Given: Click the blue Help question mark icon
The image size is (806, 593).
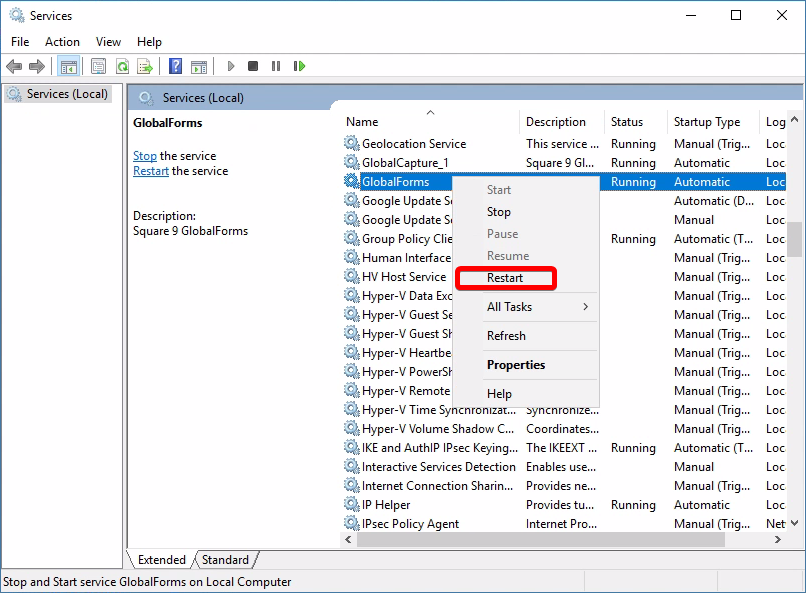Looking at the screenshot, I should click(175, 66).
